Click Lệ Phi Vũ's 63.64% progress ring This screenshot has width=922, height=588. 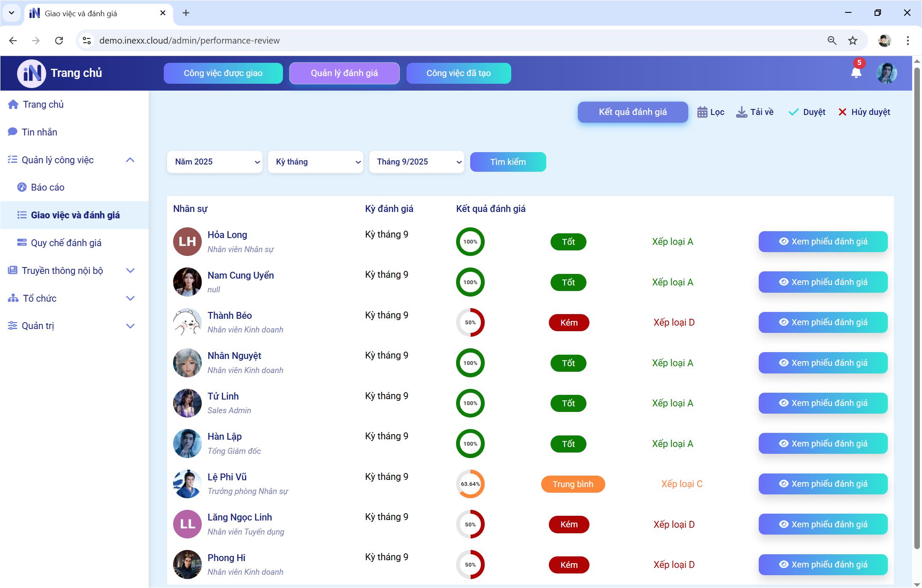(x=470, y=484)
